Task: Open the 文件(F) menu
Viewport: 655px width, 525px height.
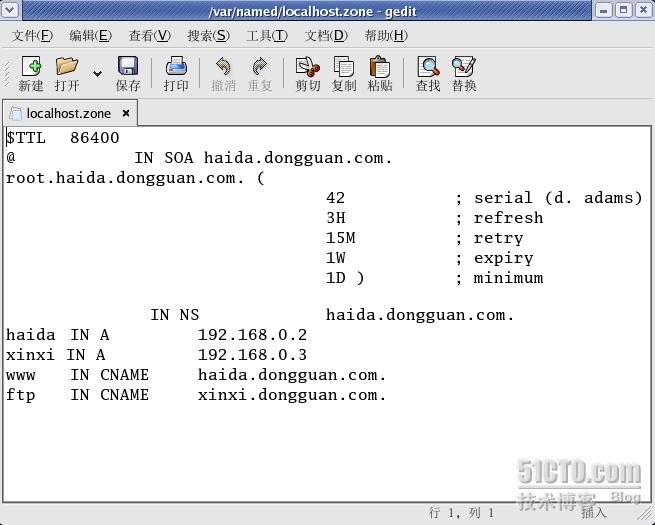Action: (32, 36)
